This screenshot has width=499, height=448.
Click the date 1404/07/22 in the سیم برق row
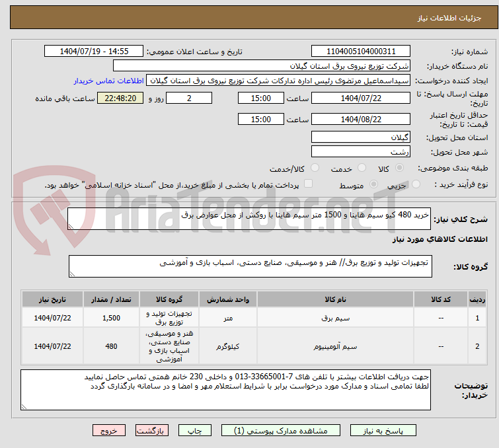(52, 318)
